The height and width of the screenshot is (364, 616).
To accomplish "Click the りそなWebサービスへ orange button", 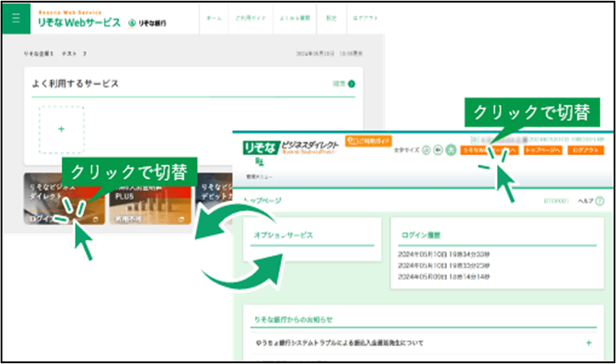I will [489, 151].
